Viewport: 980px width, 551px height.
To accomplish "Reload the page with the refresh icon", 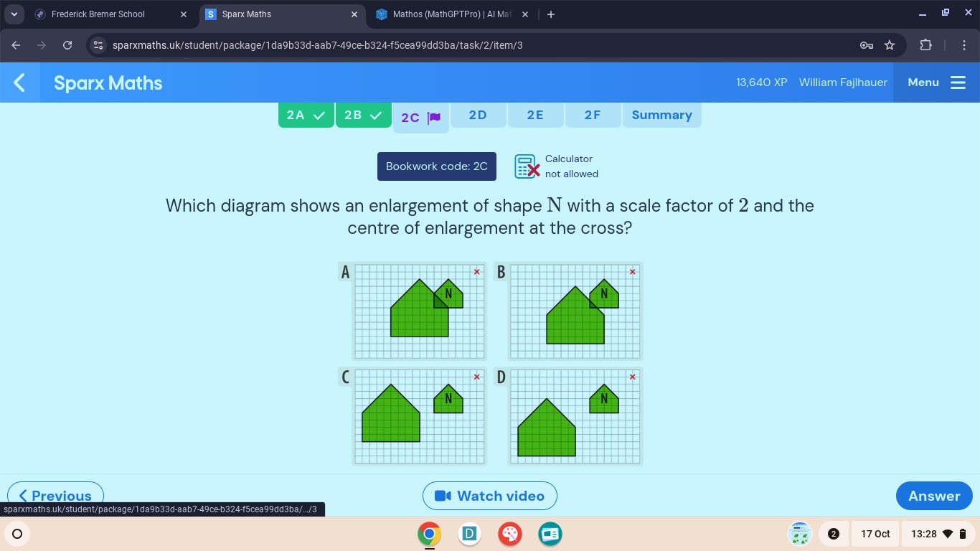I will (x=67, y=45).
